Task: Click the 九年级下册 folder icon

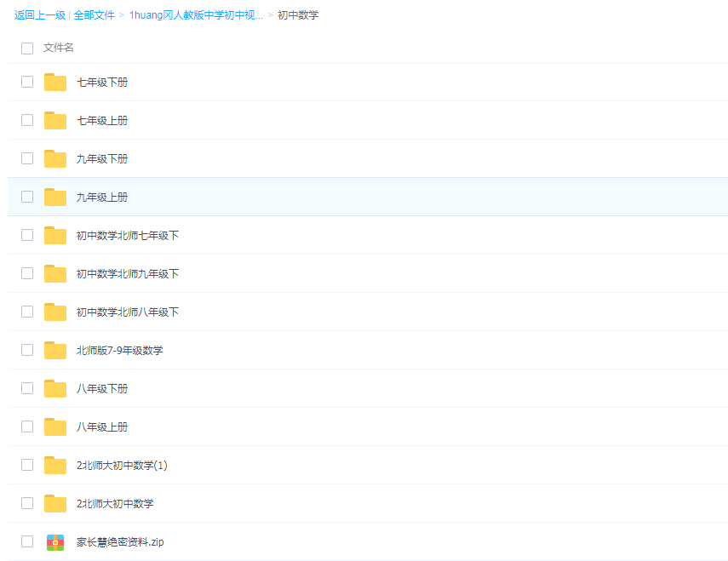Action: (54, 158)
